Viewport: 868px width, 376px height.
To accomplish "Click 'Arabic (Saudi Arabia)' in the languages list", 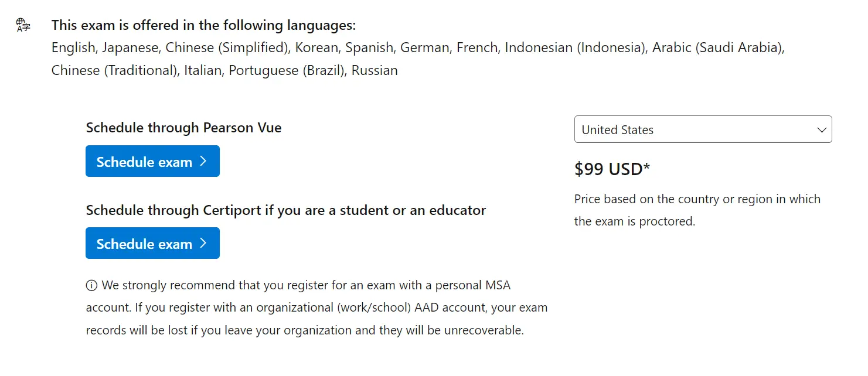I will 718,47.
